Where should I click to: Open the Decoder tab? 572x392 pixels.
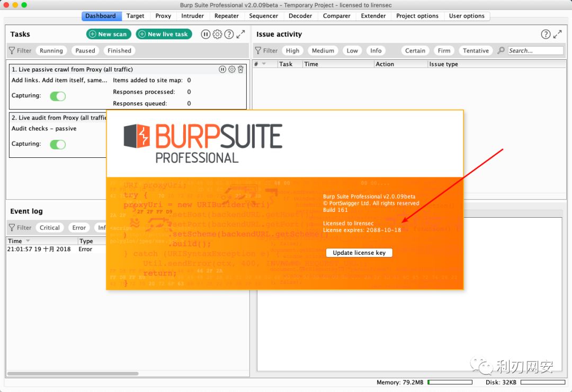[300, 16]
